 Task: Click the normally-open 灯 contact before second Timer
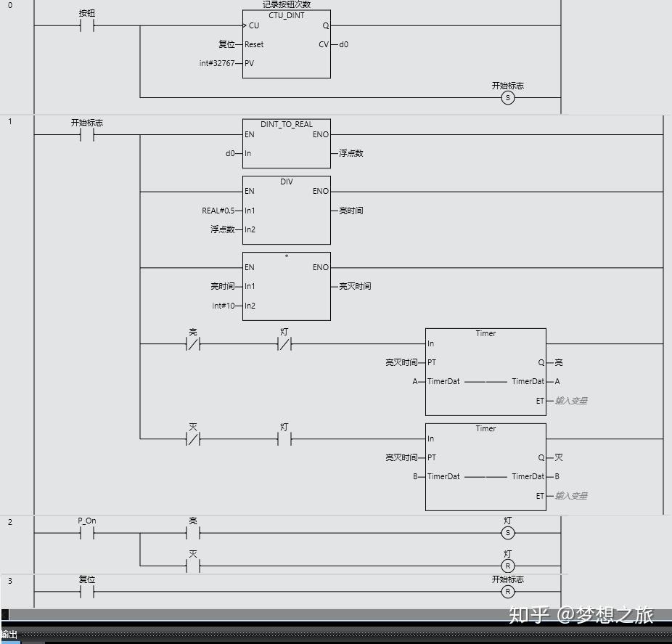[284, 439]
